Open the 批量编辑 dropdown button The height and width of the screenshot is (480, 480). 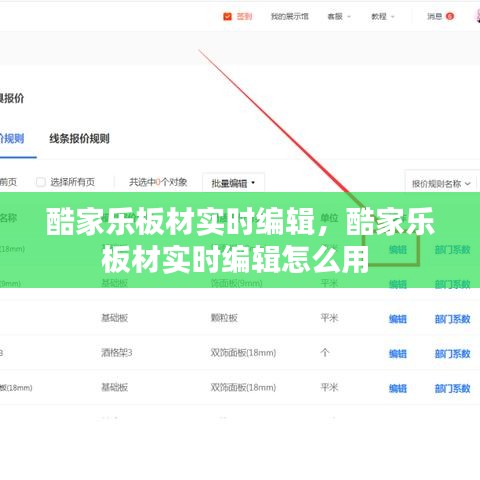click(x=233, y=183)
